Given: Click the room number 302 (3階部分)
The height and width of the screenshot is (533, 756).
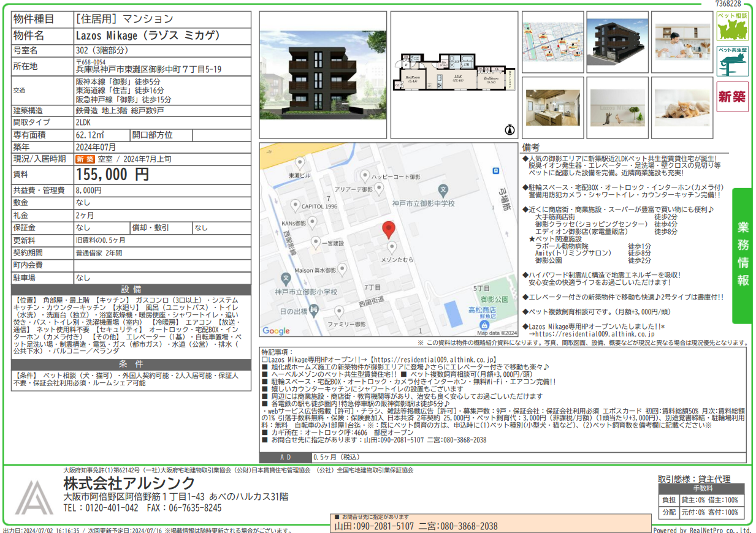Looking at the screenshot, I should (x=102, y=50).
